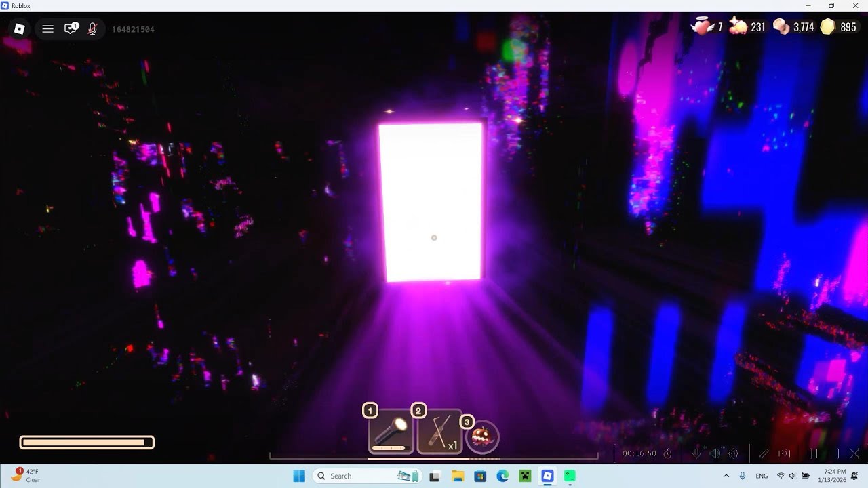868x488 pixels.
Task: Switch to the Roblox taskbar icon
Action: (547, 476)
